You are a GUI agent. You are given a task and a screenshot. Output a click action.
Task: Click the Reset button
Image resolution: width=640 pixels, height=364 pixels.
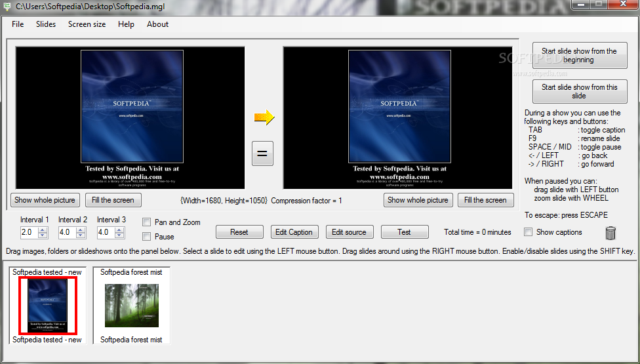(x=239, y=232)
